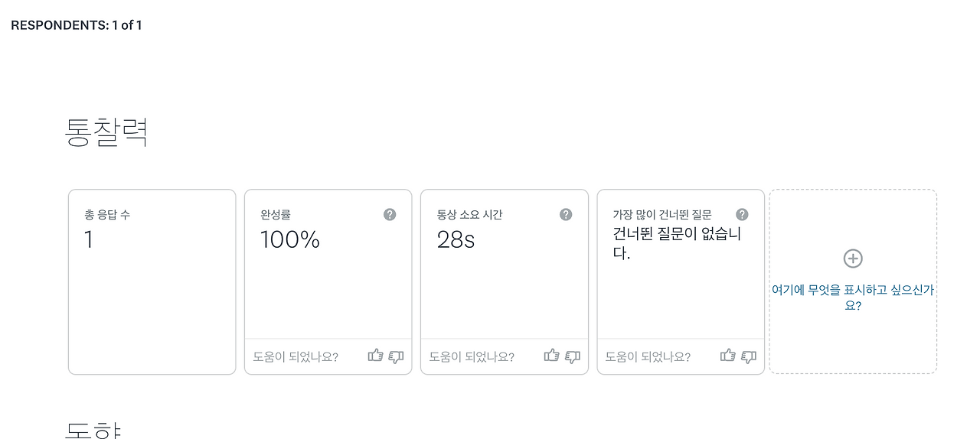Click the total responses value 1
The image size is (980, 439).
[89, 240]
